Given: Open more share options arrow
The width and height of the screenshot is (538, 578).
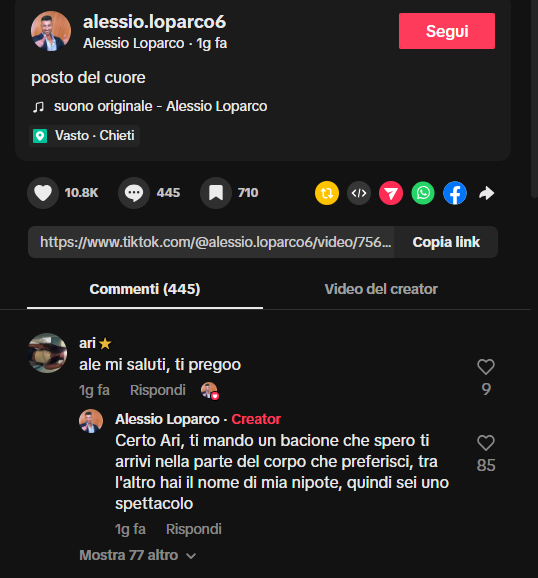Looking at the screenshot, I should tap(487, 193).
